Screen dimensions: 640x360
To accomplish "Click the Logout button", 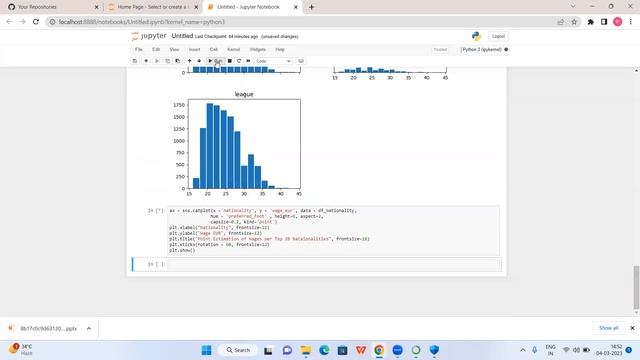I will pyautogui.click(x=498, y=36).
